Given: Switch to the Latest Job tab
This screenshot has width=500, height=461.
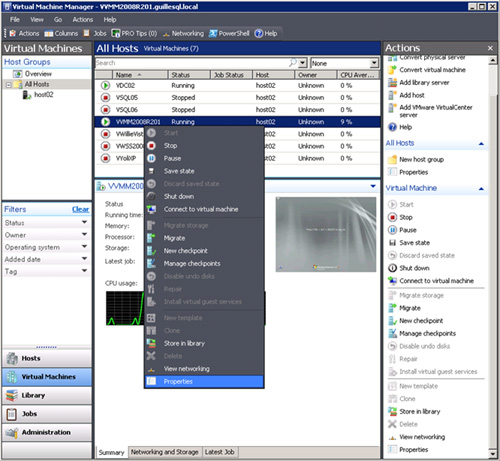Looking at the screenshot, I should click(x=220, y=452).
